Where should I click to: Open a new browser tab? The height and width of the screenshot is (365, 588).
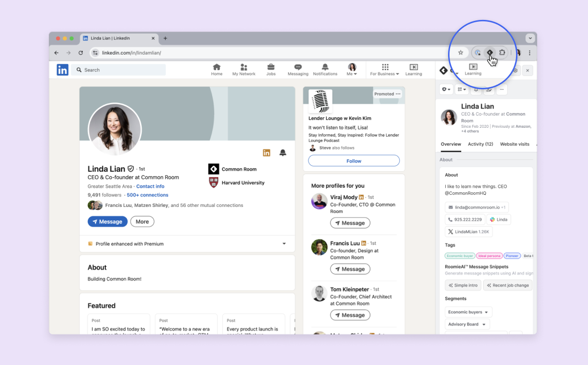pyautogui.click(x=165, y=38)
